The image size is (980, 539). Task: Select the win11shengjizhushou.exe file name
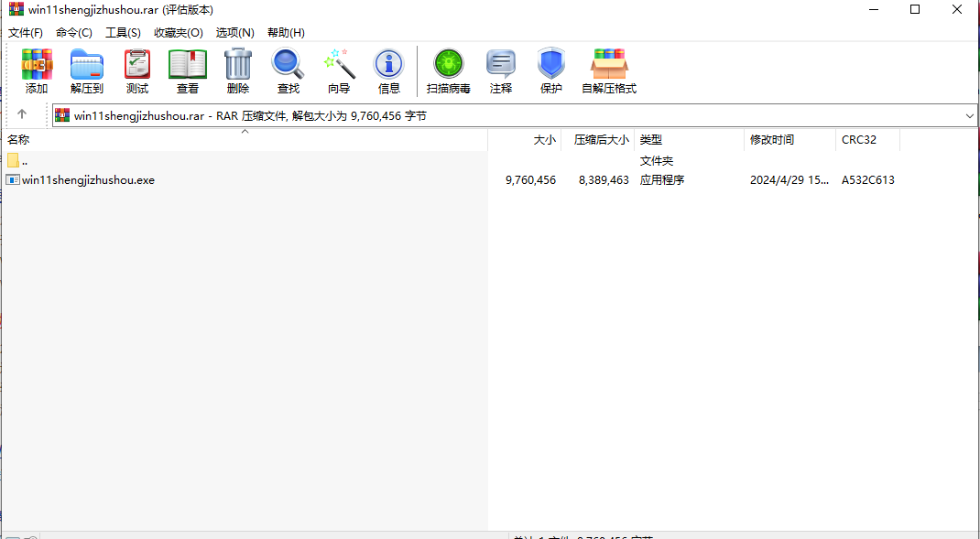pos(88,180)
